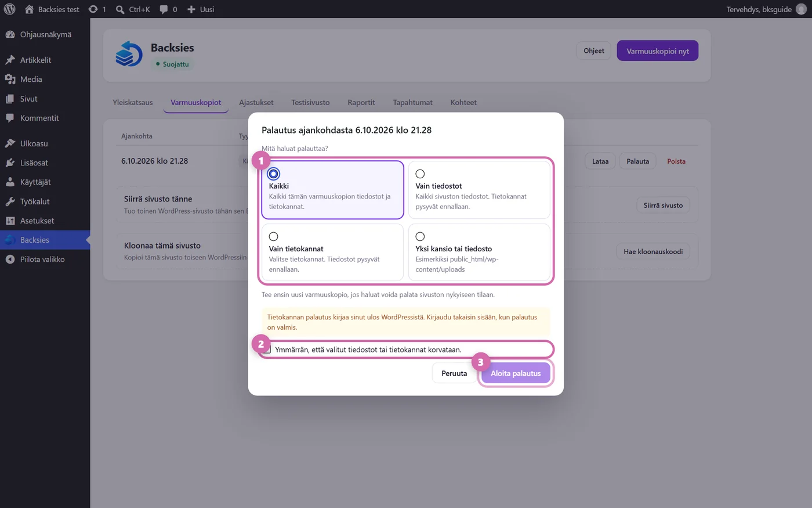Click the Ohjausnäkymä dashboard icon
The width and height of the screenshot is (812, 508).
[10, 34]
